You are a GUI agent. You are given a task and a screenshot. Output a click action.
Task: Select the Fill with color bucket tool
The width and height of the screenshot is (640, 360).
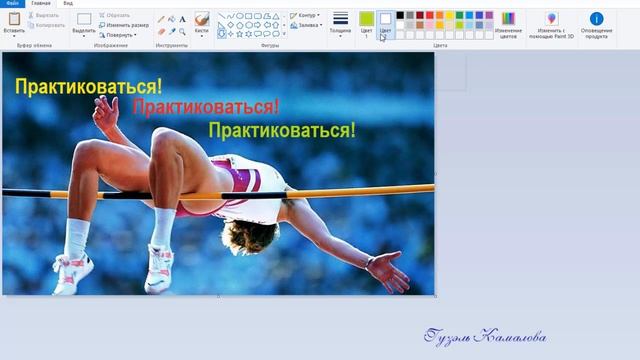[171, 19]
